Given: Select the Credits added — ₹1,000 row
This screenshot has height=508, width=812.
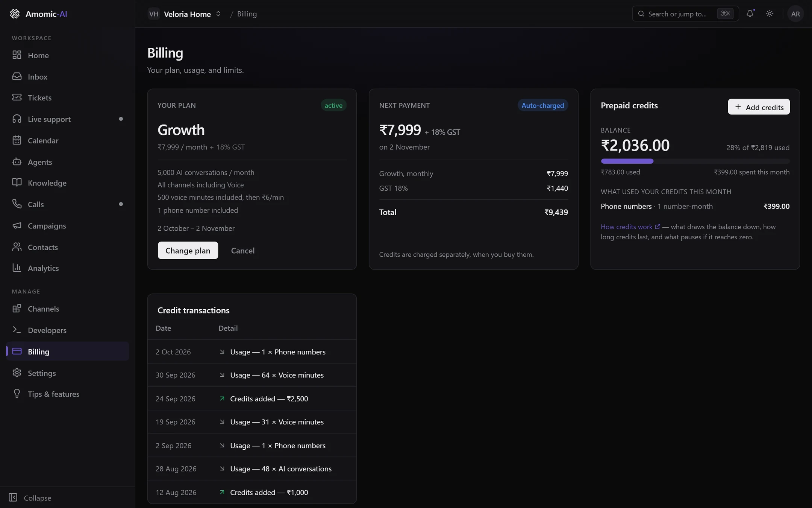Looking at the screenshot, I should tap(252, 492).
